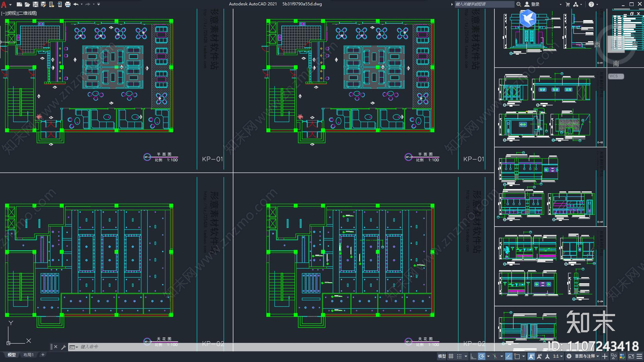Switch to the 布局1 layout tab

click(28, 355)
